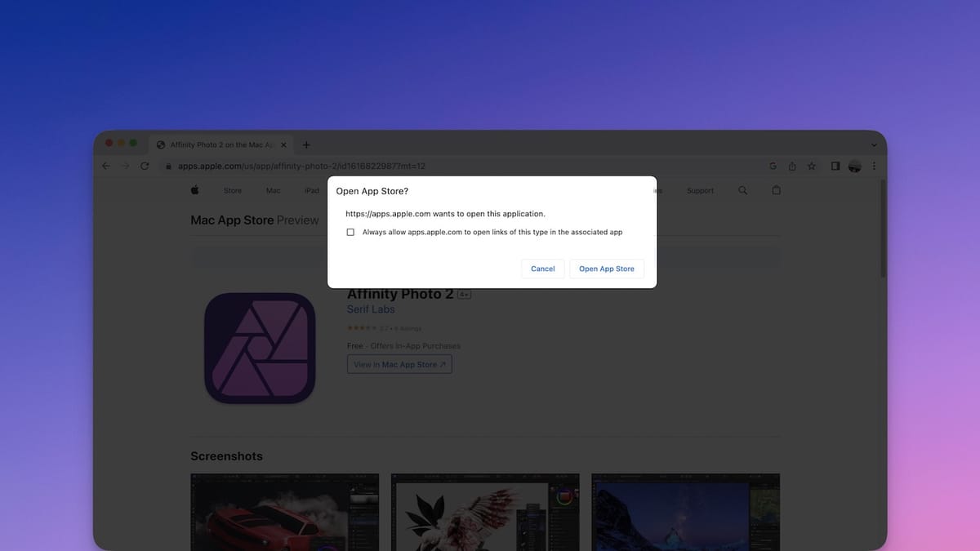
Task: Open the iPad nav item
Action: (x=312, y=190)
